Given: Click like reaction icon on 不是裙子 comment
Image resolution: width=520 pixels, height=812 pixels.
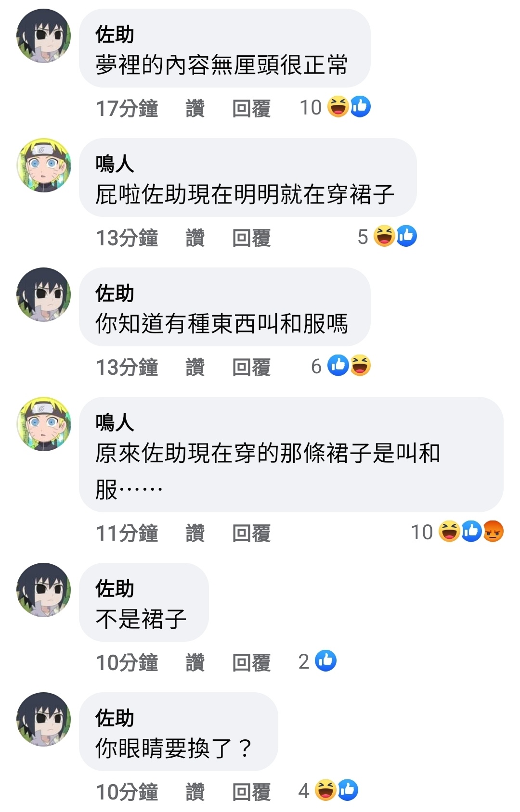Looking at the screenshot, I should tap(326, 661).
